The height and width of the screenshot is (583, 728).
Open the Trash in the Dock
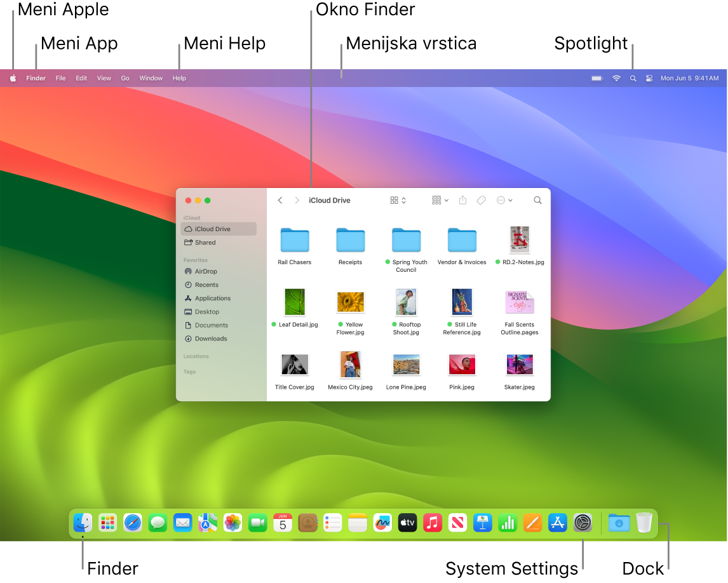point(644,522)
